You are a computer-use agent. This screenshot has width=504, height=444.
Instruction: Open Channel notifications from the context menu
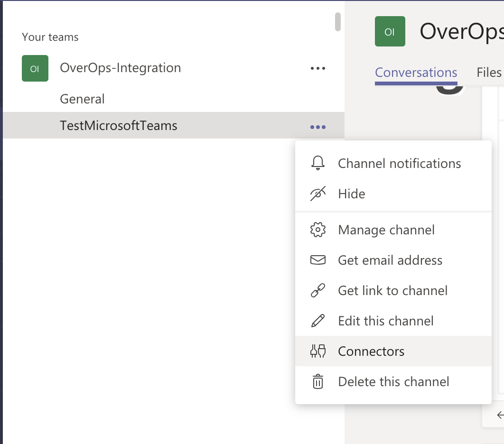pyautogui.click(x=393, y=164)
